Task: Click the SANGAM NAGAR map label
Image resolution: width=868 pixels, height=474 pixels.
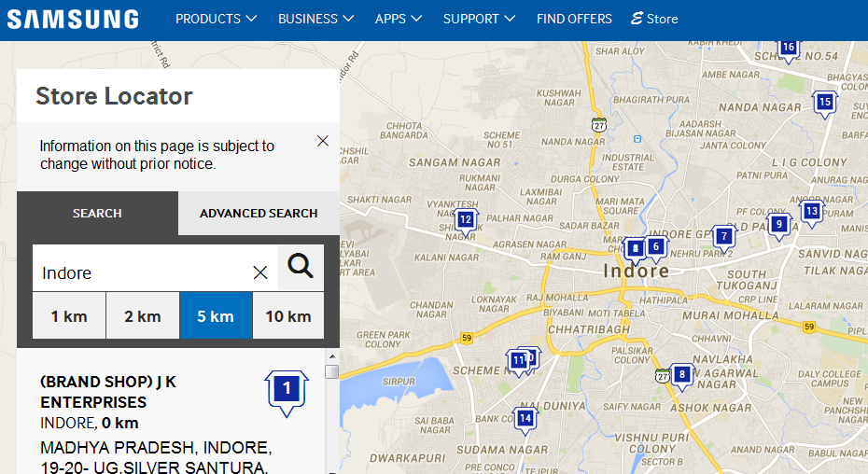Action: 455,162
